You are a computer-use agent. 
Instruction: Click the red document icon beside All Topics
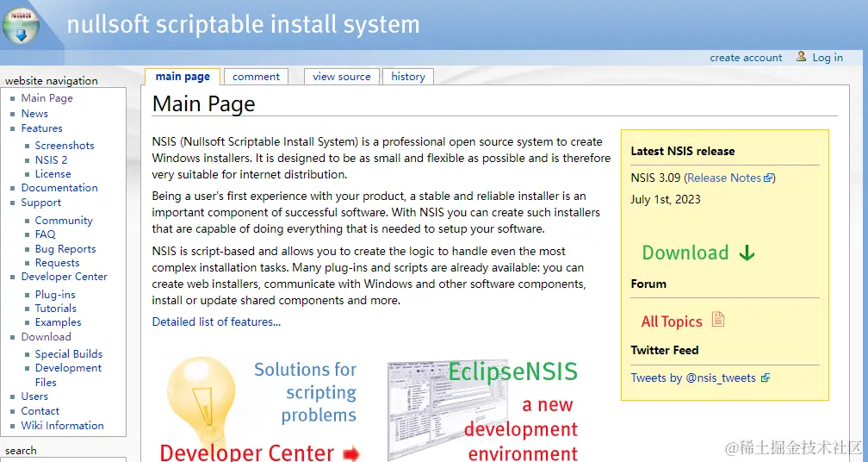[718, 319]
